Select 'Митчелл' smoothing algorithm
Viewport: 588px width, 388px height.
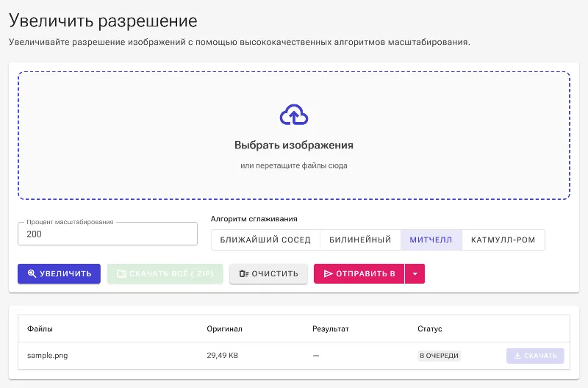click(431, 240)
